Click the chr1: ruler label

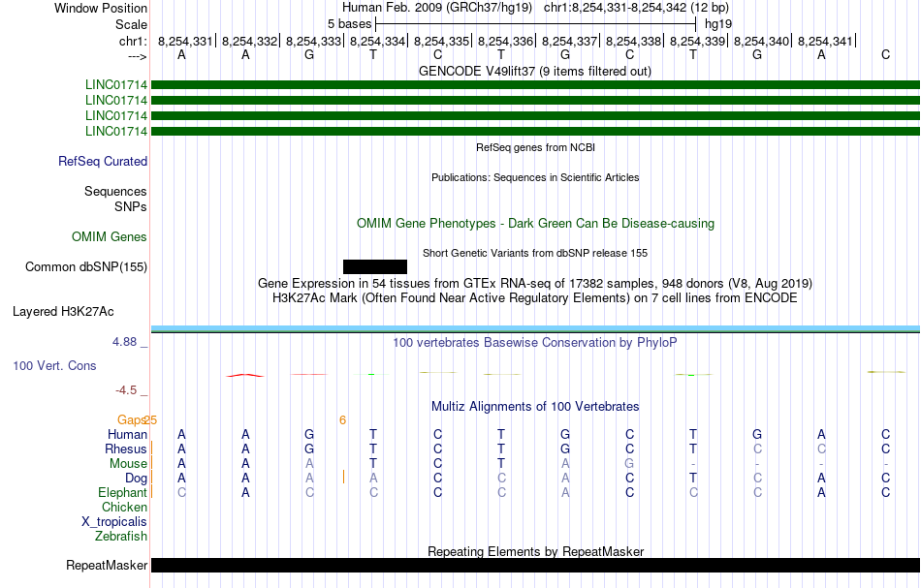133,41
